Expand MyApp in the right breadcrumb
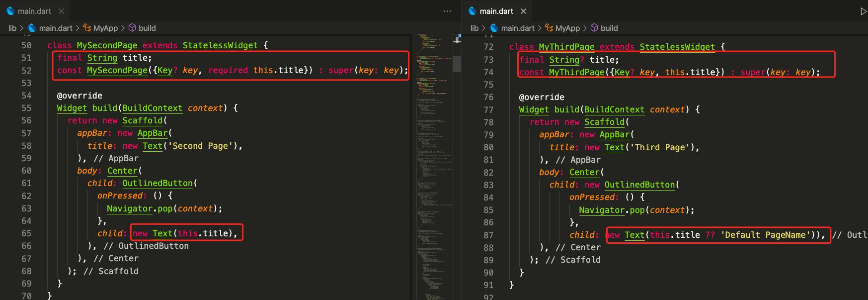Image resolution: width=868 pixels, height=300 pixels. 567,28
